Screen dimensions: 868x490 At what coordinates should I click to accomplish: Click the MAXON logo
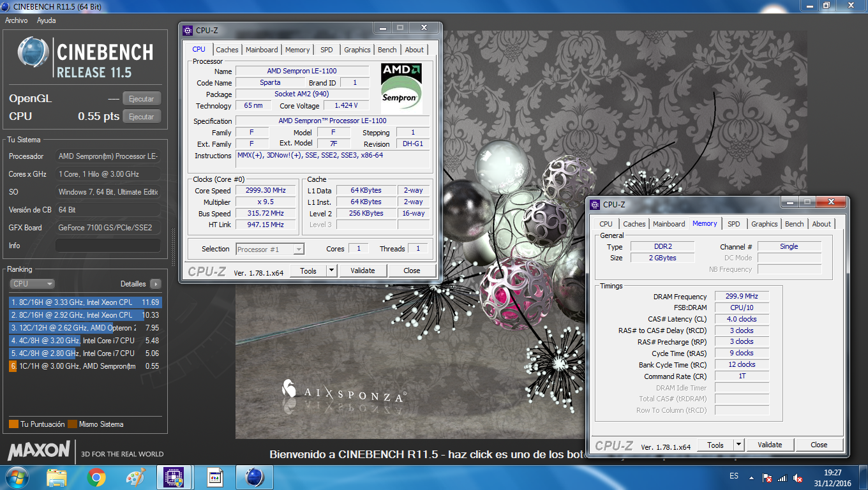point(38,450)
